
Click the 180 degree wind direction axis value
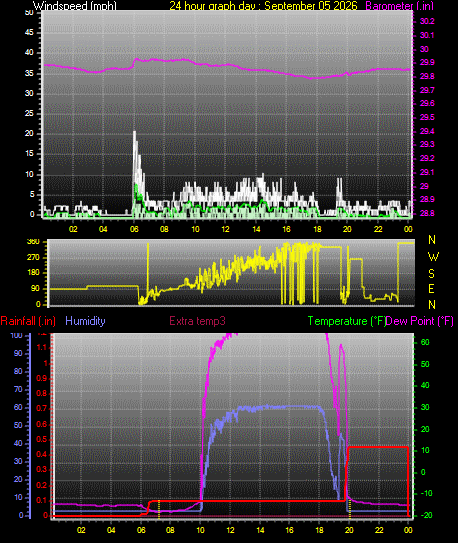33,273
